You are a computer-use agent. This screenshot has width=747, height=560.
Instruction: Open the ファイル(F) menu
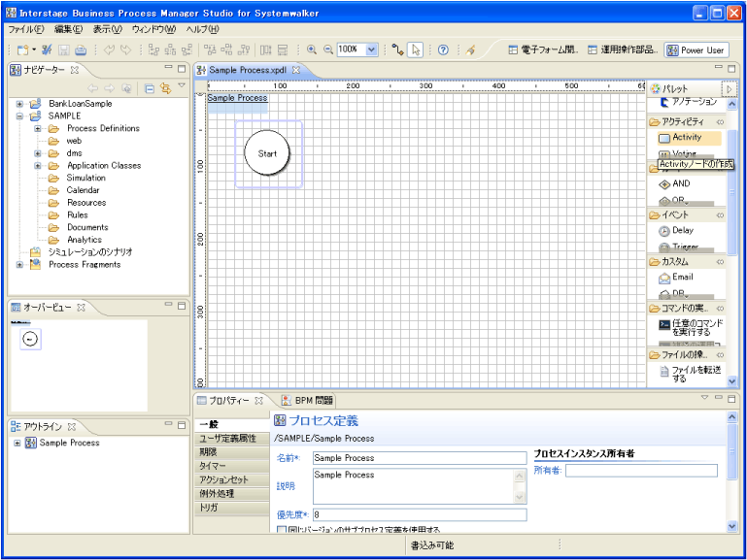(25, 29)
